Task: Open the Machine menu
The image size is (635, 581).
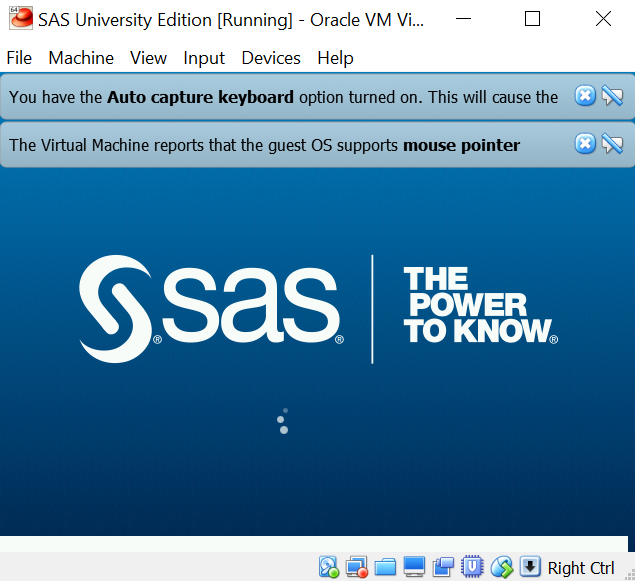Action: pyautogui.click(x=81, y=58)
